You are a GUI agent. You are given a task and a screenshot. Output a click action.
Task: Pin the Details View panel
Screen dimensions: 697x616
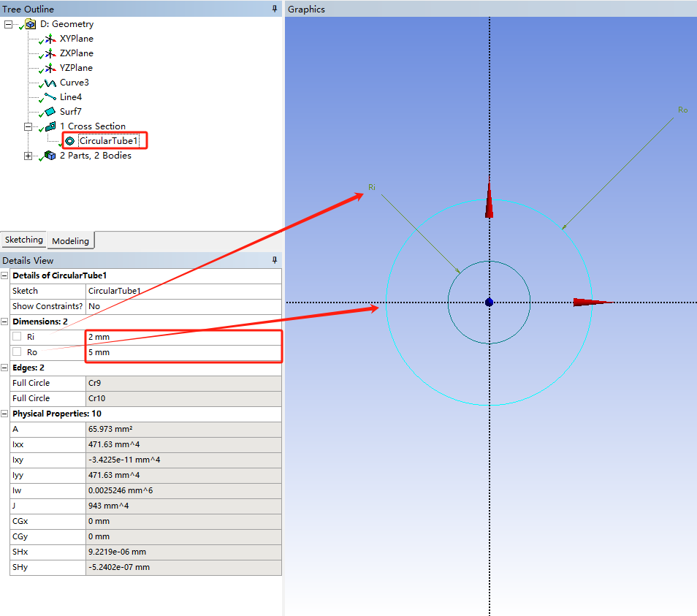(x=275, y=260)
